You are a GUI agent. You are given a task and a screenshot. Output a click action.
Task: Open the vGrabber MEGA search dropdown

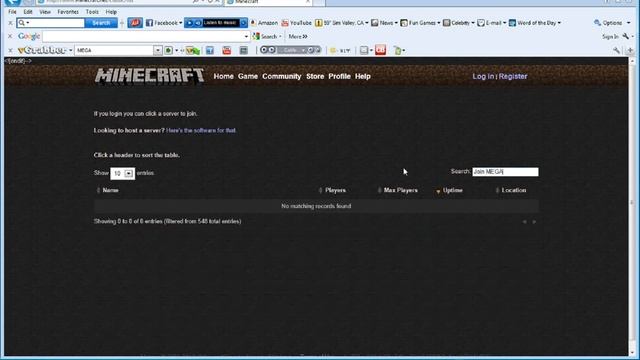158,50
